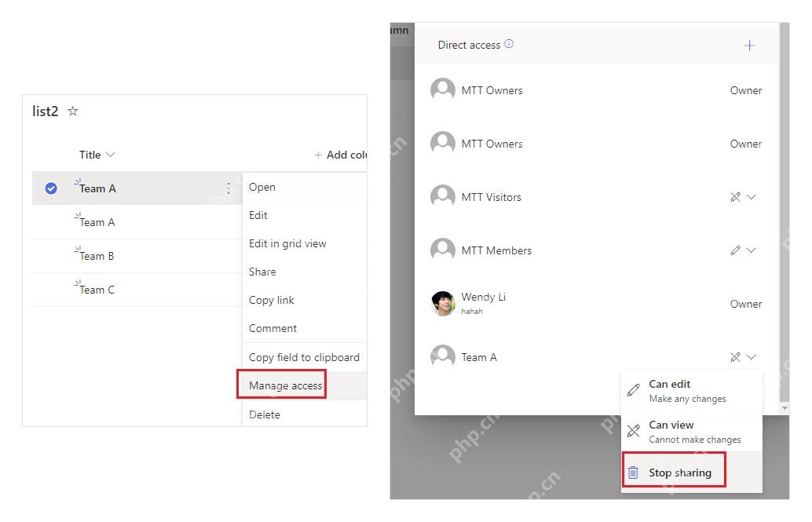This screenshot has height=522, width=812.
Task: Click the info icon next to Direct access
Action: 509,44
